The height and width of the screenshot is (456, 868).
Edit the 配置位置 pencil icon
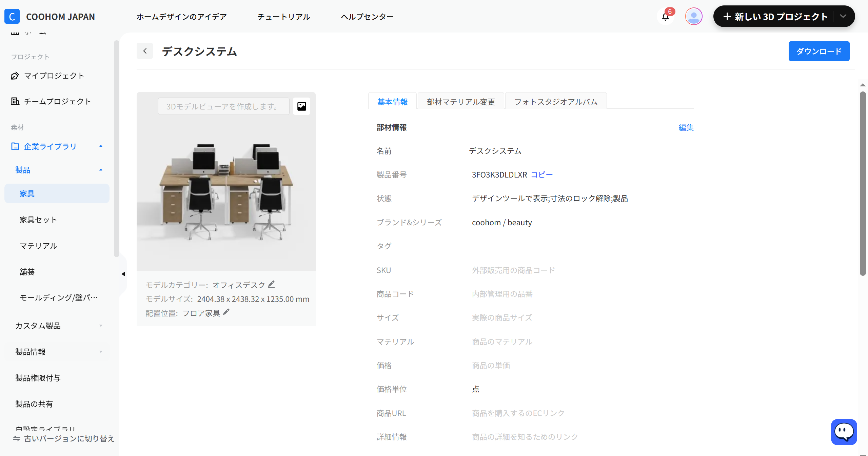point(226,313)
